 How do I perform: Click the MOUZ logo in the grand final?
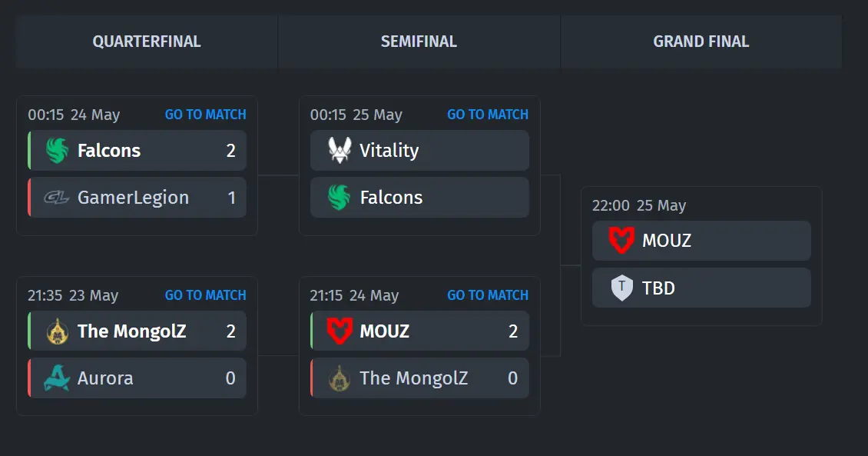tap(621, 241)
